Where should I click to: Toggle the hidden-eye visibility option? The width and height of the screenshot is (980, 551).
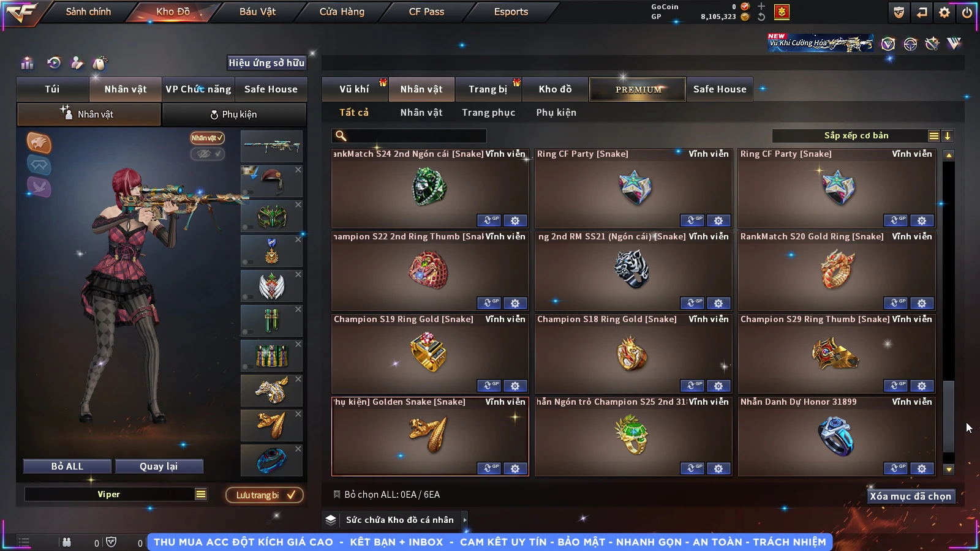[x=208, y=154]
